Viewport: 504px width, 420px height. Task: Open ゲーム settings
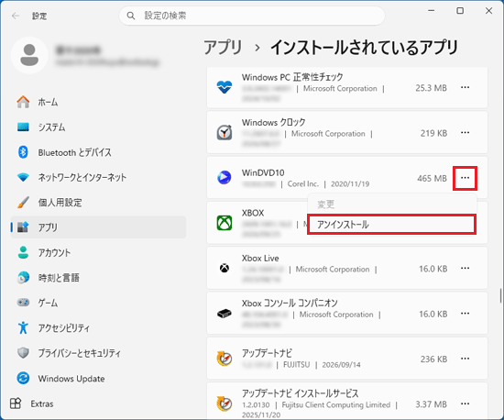pos(98,303)
